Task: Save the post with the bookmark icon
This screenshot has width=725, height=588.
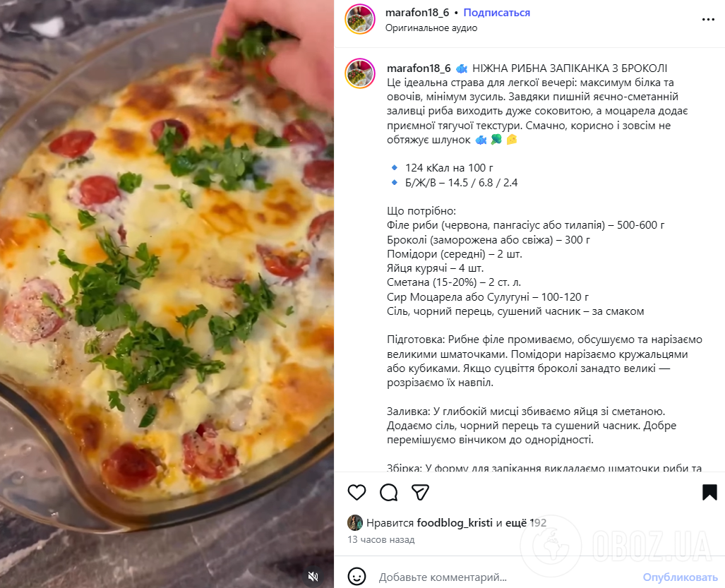Action: click(707, 493)
